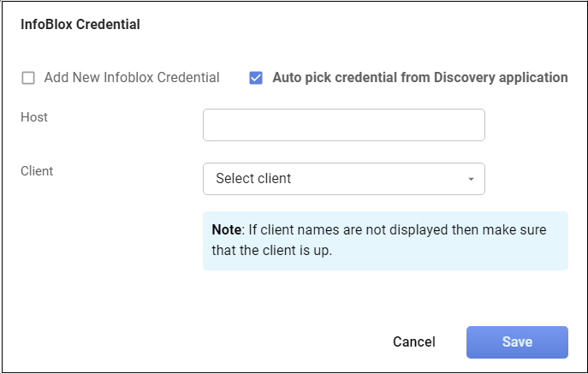Click the blue checkmark icon beside Auto pick
This screenshot has width=588, height=374.
(255, 78)
